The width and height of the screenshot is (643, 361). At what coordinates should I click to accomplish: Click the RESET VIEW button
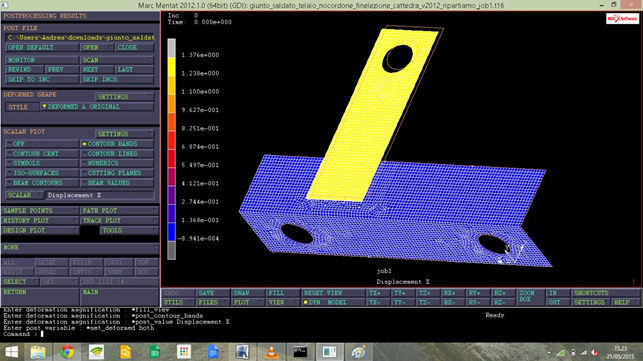pyautogui.click(x=333, y=293)
